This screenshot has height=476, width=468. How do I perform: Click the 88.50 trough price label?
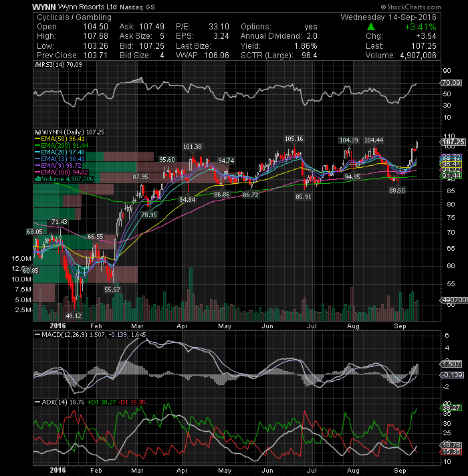point(397,191)
